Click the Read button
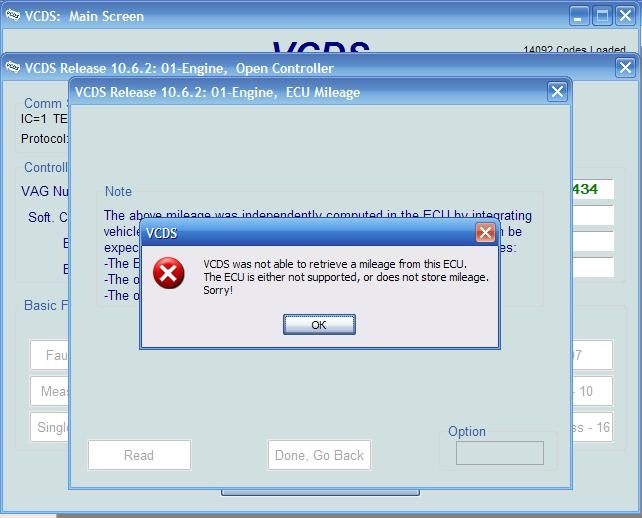The image size is (642, 518). point(139,455)
